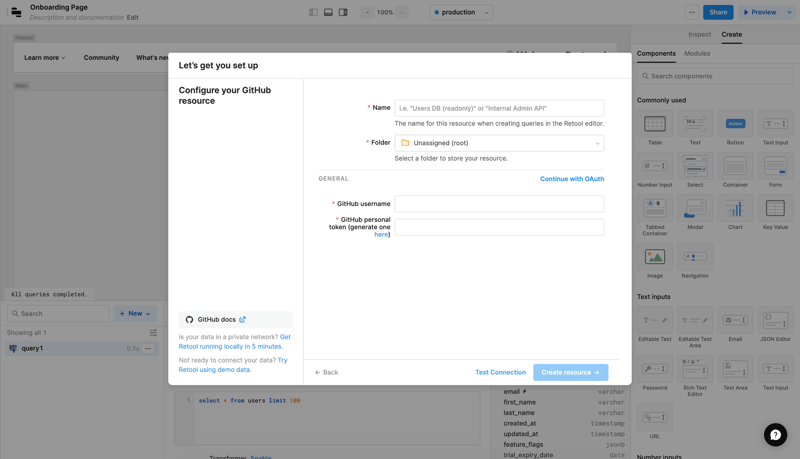
Task: Select the Container component icon
Action: point(735,166)
